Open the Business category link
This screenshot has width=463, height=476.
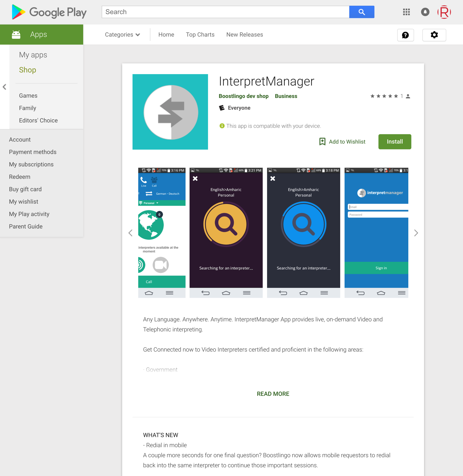coord(286,96)
